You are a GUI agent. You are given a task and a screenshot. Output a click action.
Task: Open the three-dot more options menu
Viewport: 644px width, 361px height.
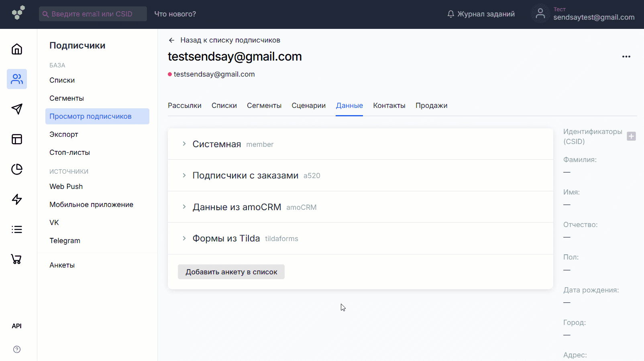(x=626, y=57)
